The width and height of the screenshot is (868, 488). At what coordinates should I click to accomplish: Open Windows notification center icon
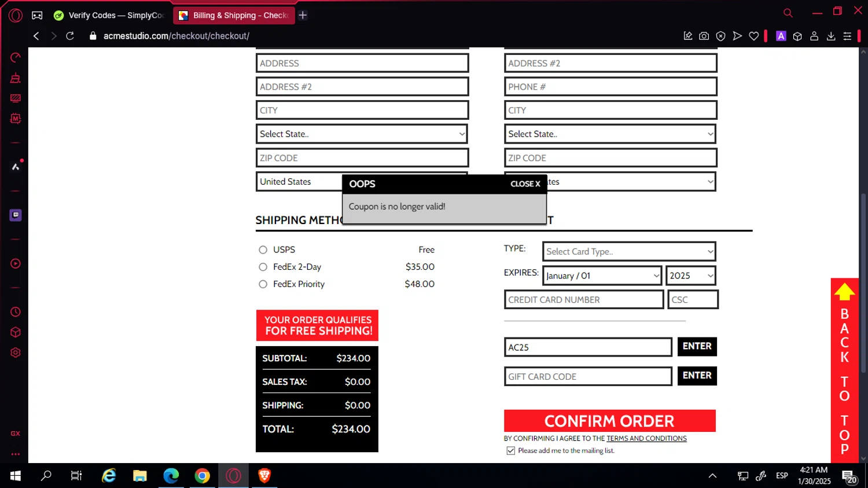pyautogui.click(x=849, y=476)
